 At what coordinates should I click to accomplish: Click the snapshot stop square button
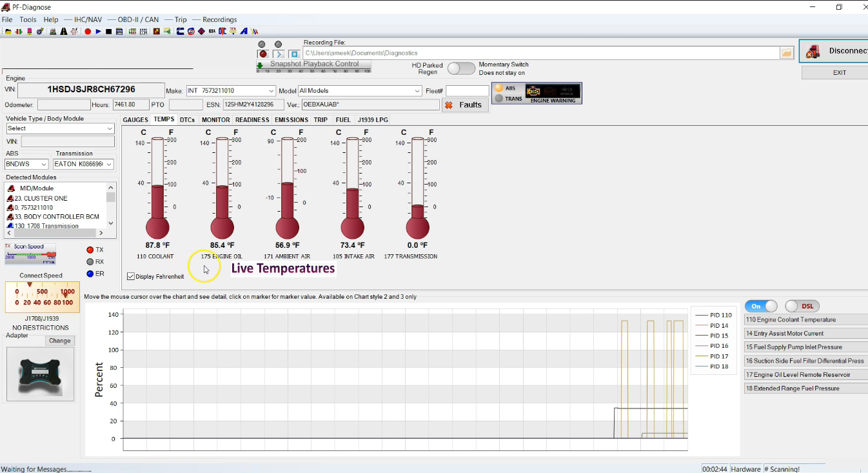pyautogui.click(x=294, y=54)
